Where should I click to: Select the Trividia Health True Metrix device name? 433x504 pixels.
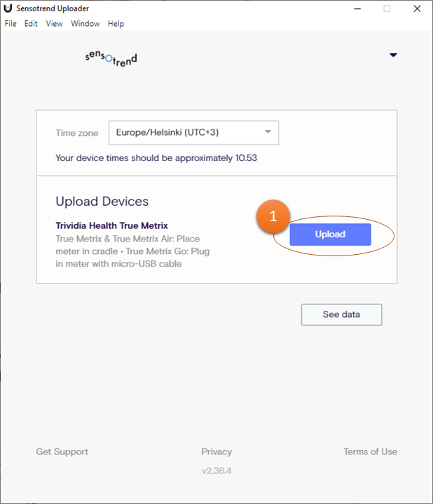coord(111,226)
